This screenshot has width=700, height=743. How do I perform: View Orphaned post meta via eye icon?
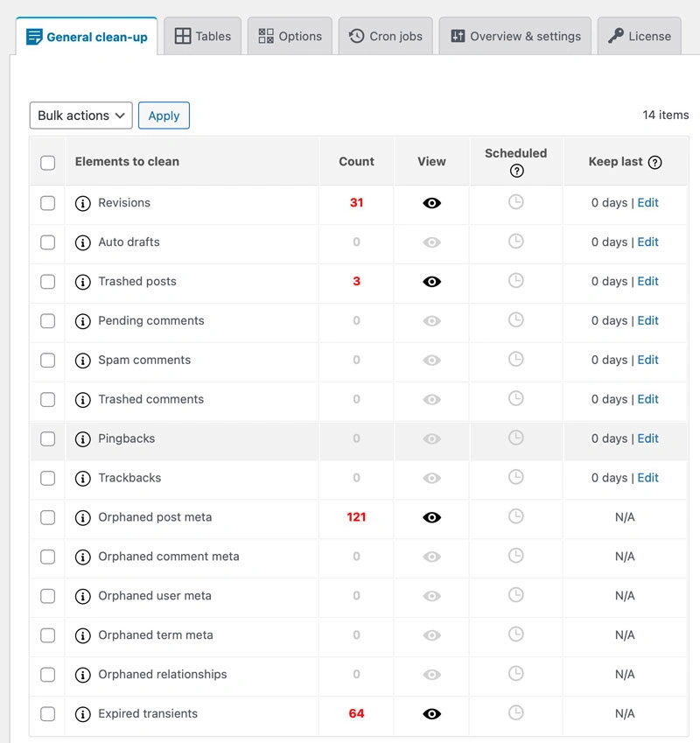click(431, 518)
